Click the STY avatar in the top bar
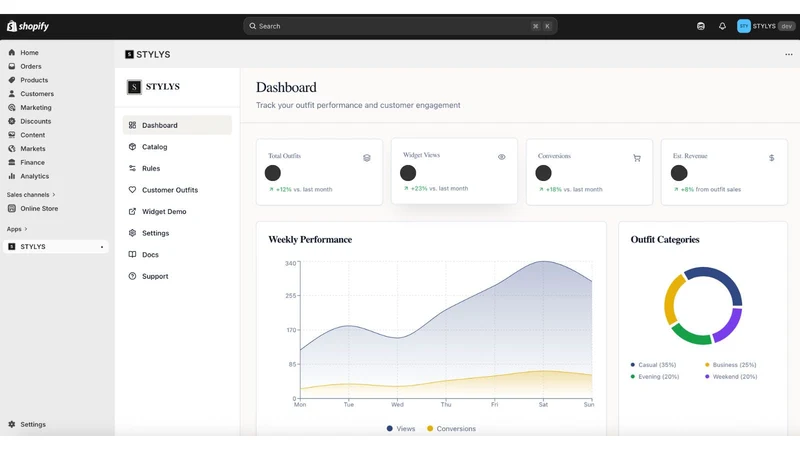 (743, 26)
